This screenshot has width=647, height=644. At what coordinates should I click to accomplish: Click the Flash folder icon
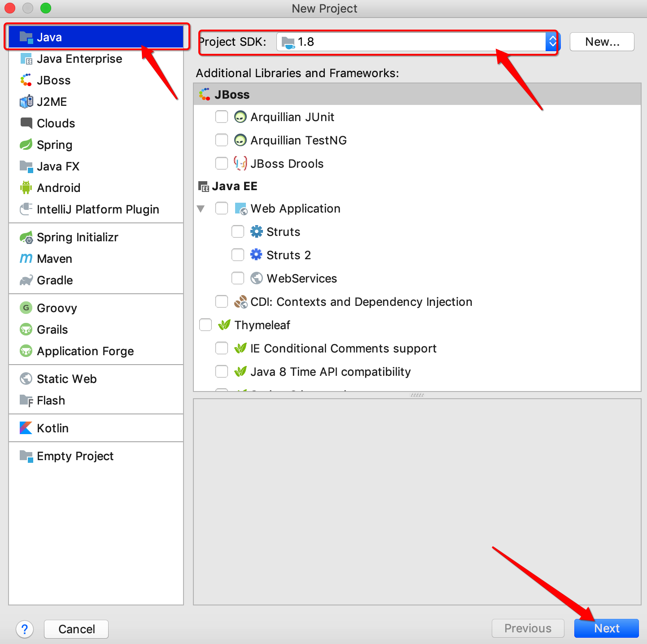[26, 400]
